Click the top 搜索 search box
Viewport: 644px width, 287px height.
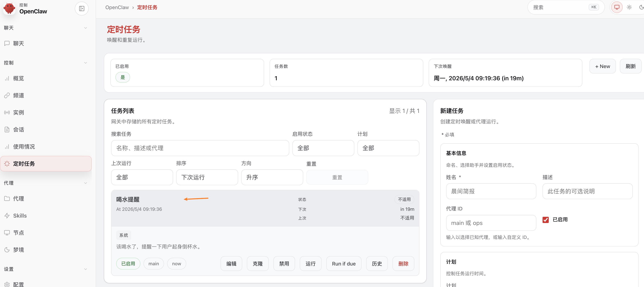(566, 7)
